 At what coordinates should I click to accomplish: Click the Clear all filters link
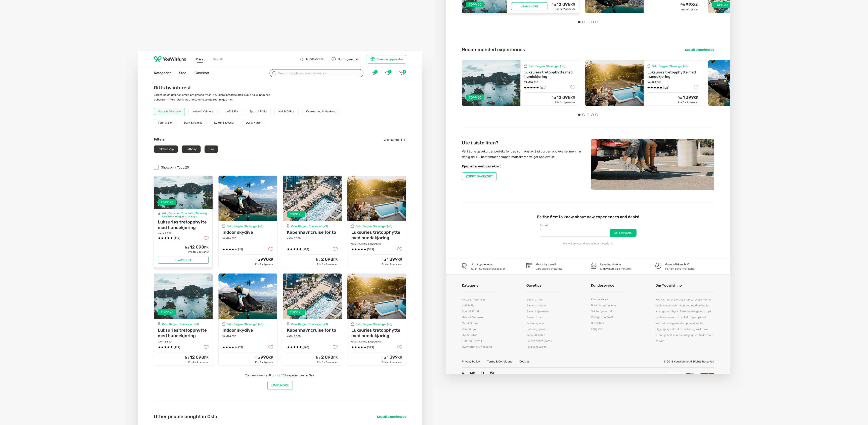(395, 140)
